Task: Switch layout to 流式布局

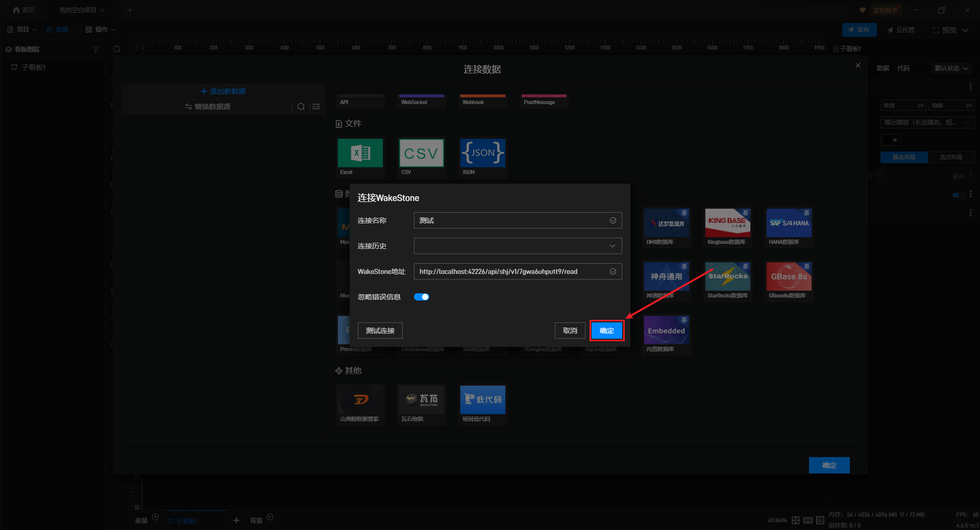Action: coord(950,157)
